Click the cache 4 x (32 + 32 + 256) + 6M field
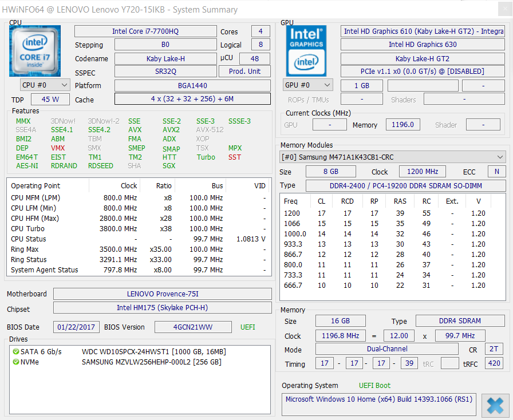The width and height of the screenshot is (513, 420). pos(192,99)
